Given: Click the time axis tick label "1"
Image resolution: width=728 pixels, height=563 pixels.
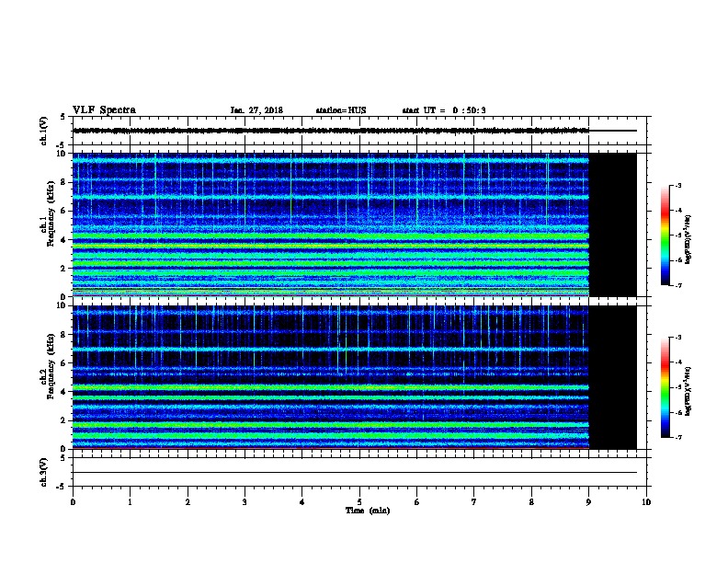Looking at the screenshot, I should pos(130,502).
